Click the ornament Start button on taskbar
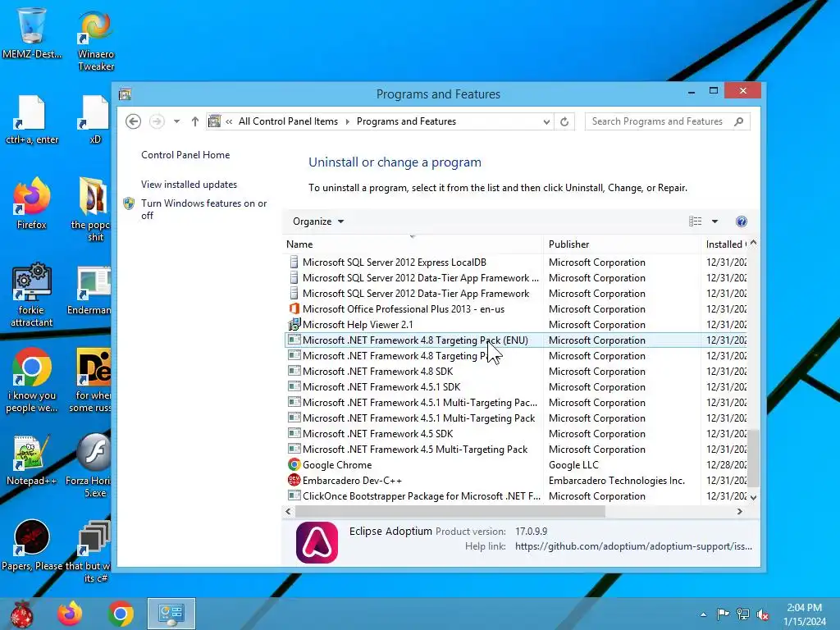Image resolution: width=840 pixels, height=630 pixels. point(21,614)
